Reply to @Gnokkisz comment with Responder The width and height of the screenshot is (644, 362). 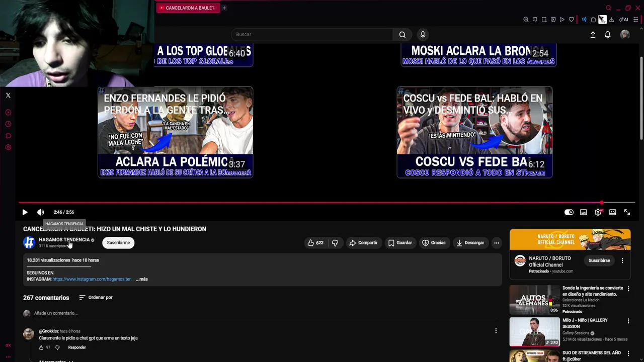coord(77,347)
